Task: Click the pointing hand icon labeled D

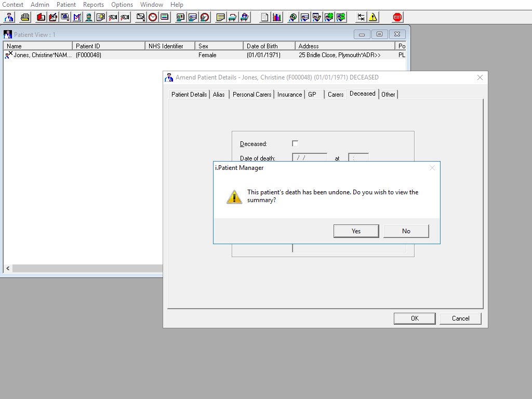Action: 113,17
